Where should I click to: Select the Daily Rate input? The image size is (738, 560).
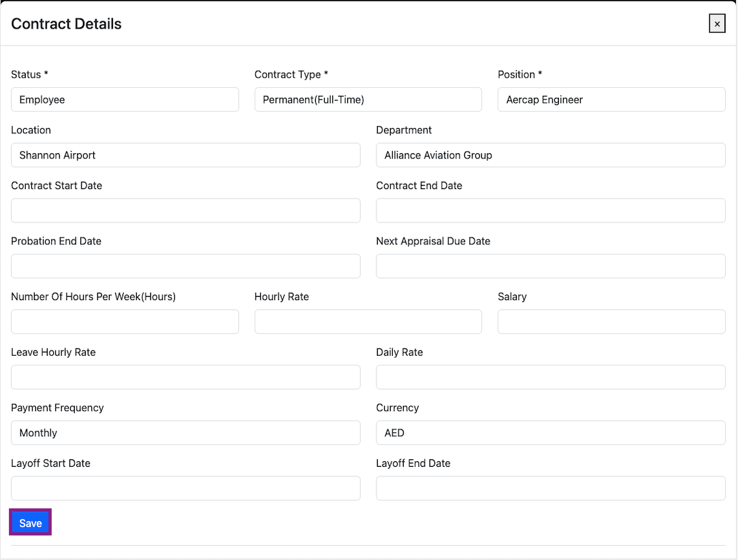pyautogui.click(x=550, y=377)
